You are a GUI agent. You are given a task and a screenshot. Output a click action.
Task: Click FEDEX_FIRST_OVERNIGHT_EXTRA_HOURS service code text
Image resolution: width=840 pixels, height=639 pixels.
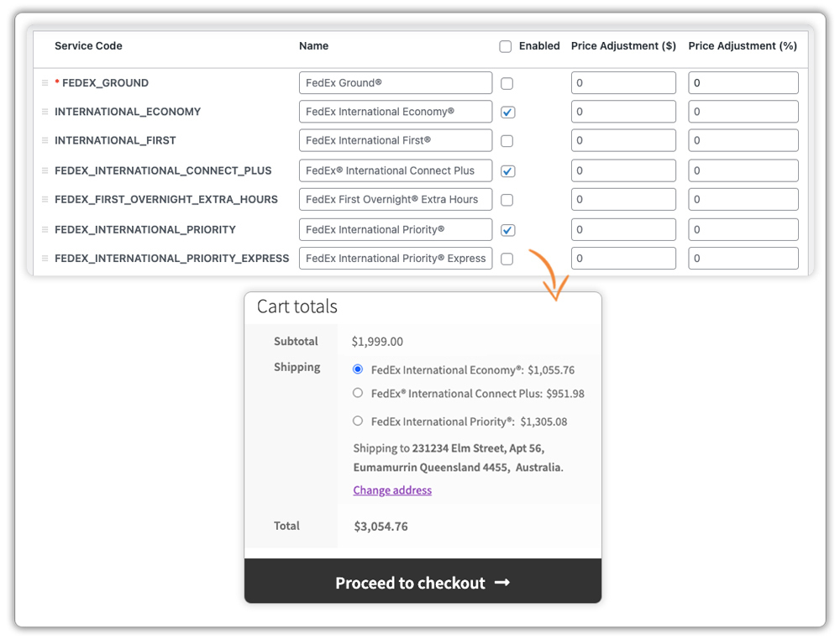pos(166,199)
